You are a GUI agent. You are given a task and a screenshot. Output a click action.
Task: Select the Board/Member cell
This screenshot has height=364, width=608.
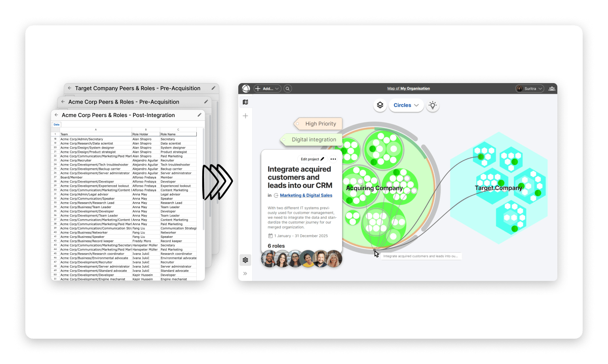96,177
